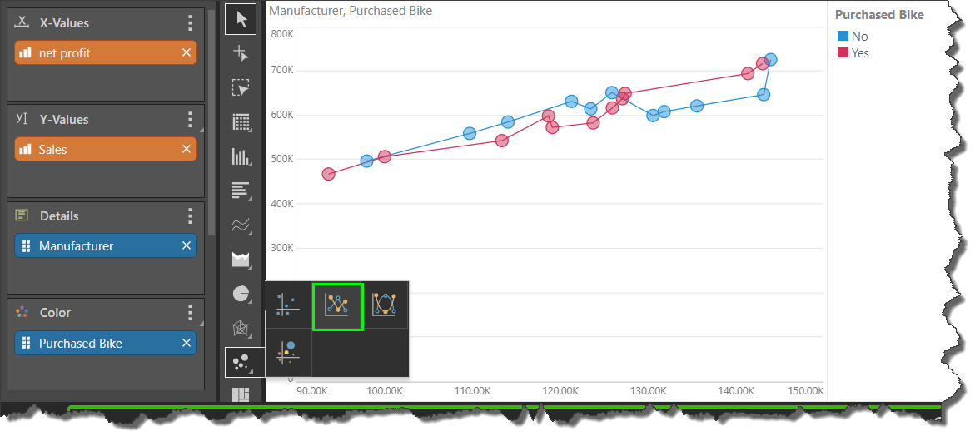Open Details zone options menu
Screen dimensions: 980x441
[x=190, y=216]
